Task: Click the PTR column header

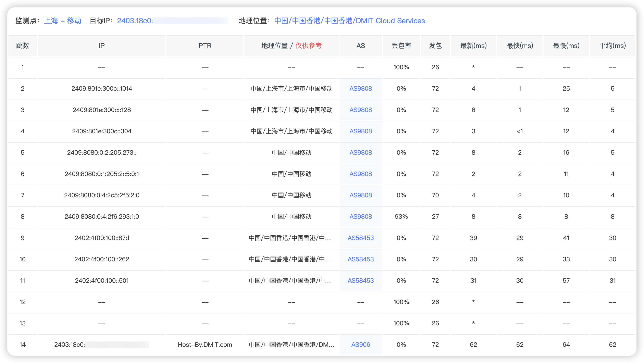Action: click(205, 46)
